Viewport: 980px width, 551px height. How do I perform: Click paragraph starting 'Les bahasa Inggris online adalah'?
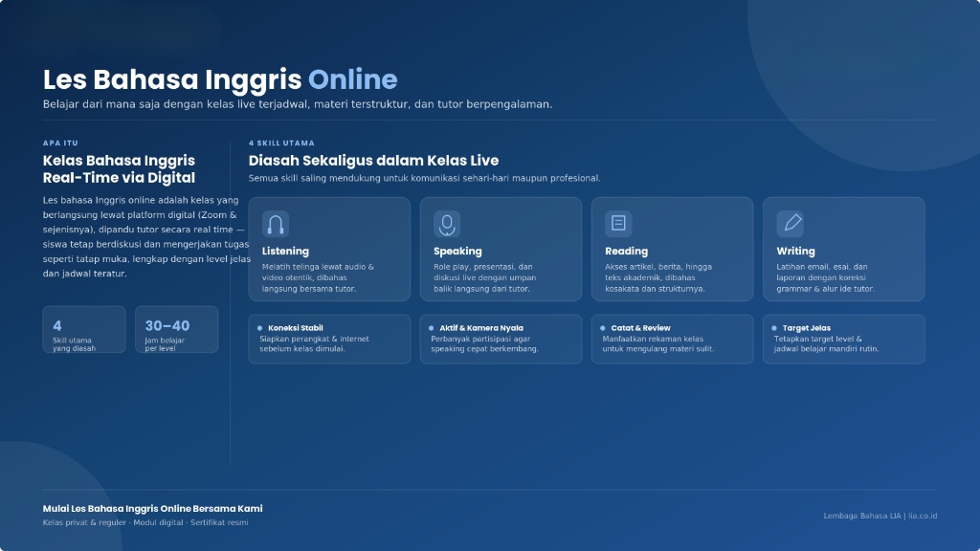pyautogui.click(x=146, y=237)
